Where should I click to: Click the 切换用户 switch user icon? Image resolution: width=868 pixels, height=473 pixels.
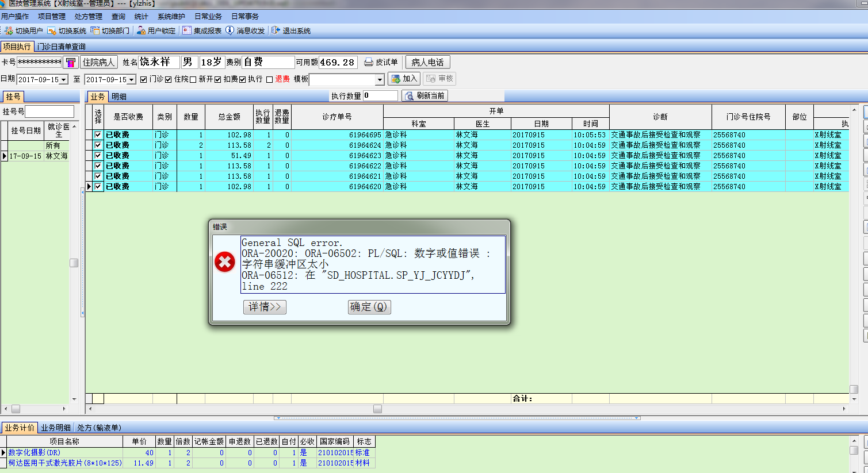point(9,30)
